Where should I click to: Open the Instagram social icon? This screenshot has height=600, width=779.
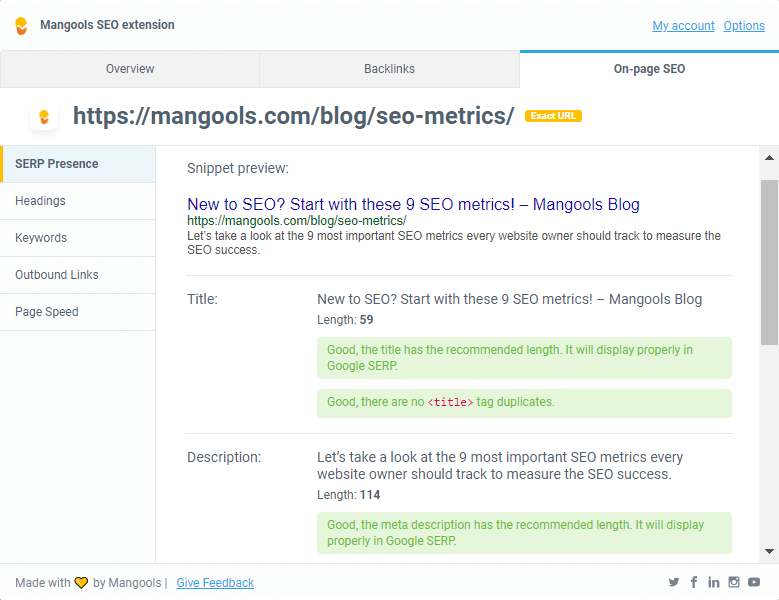click(734, 582)
